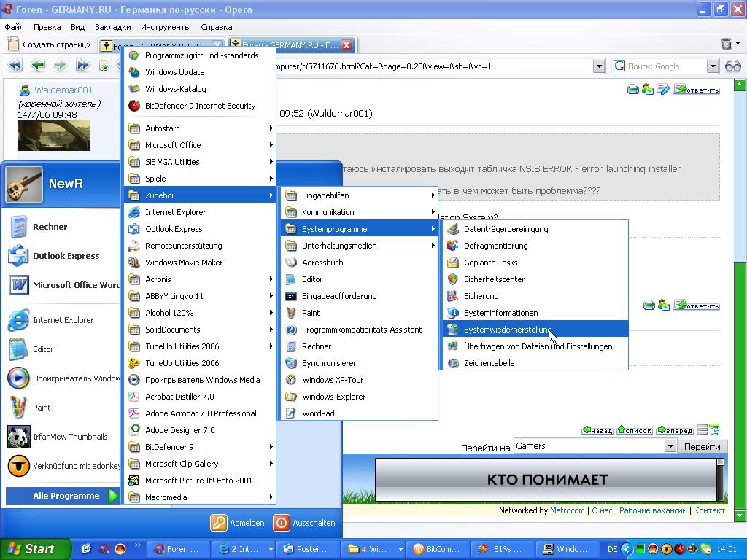Open Defragmentierung entry
The height and width of the screenshot is (560, 747).
click(535, 246)
